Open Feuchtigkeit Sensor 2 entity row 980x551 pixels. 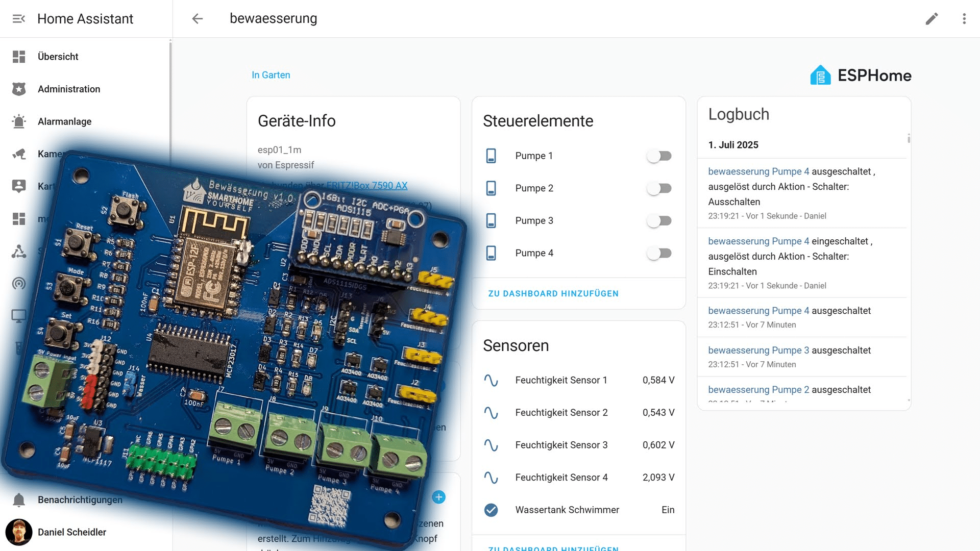click(579, 413)
